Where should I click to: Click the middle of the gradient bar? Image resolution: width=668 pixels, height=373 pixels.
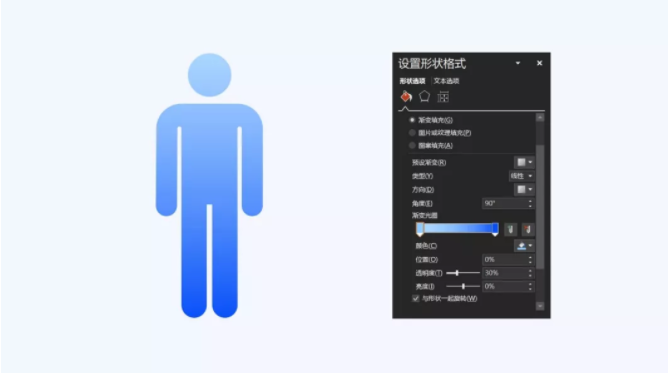(458, 228)
